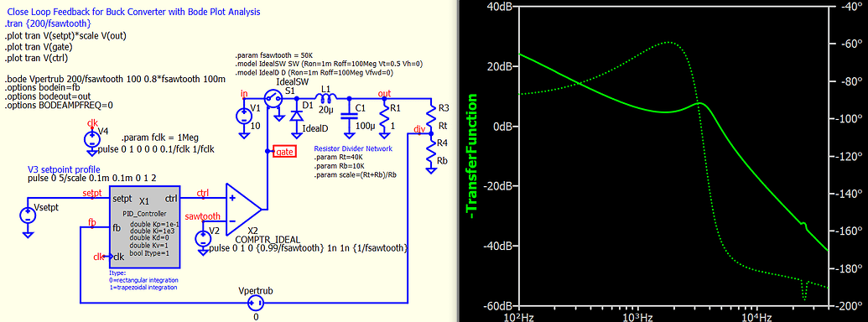The image size is (868, 322).
Task: Select the V2 sawtooth source symbol
Action: (203, 238)
